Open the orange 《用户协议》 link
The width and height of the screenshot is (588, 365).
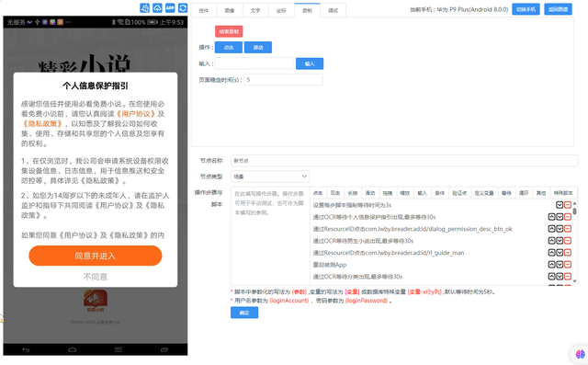point(136,114)
